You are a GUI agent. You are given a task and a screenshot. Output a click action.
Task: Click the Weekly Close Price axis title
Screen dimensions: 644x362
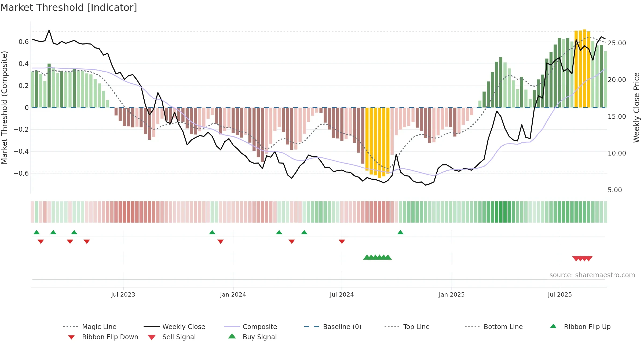click(x=636, y=107)
